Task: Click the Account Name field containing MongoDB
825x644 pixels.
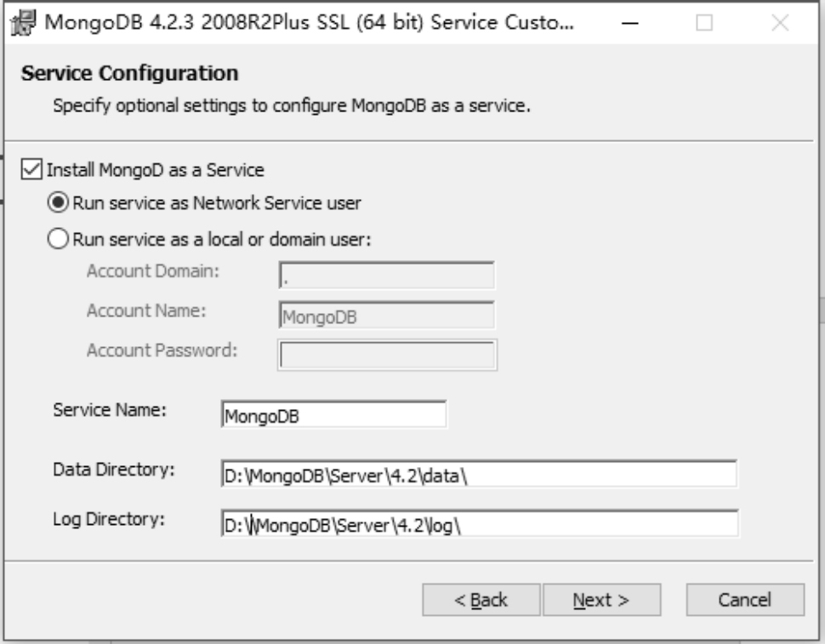Action: point(387,315)
